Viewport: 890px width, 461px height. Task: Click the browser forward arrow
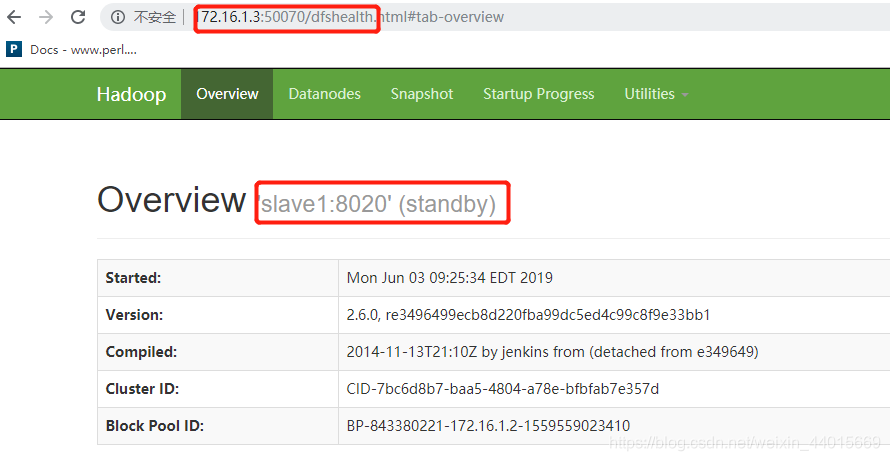(x=46, y=17)
